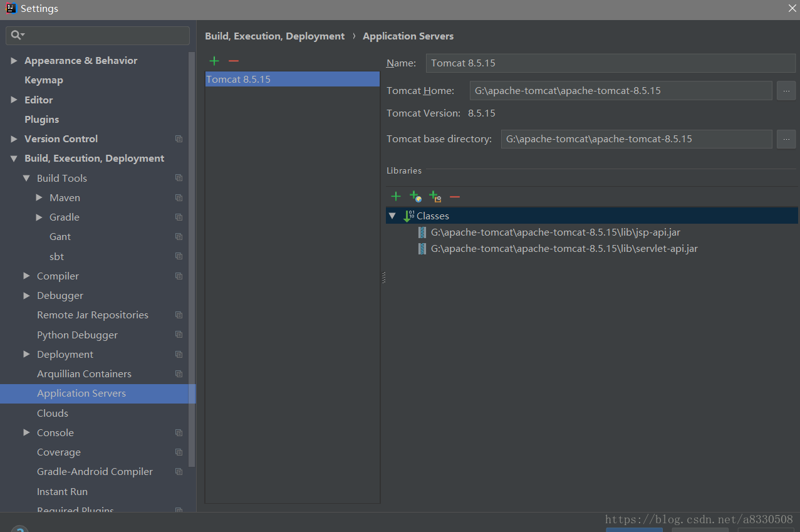Click the Classes sort order icon
800x532 pixels.
pos(408,216)
